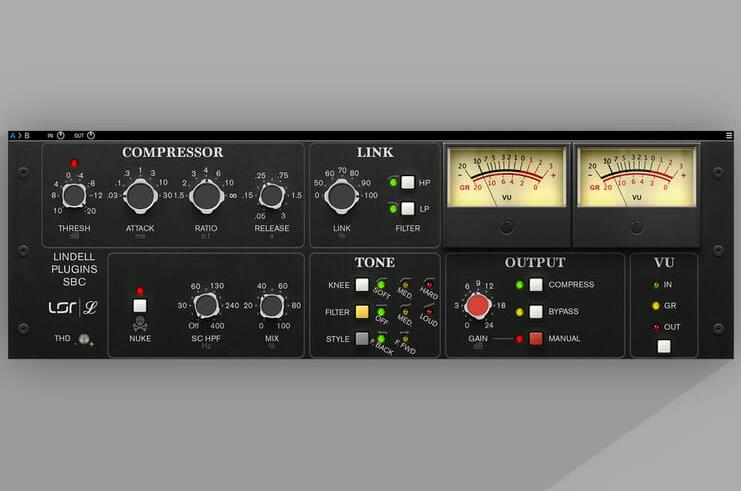Toggle the LP filter button
741x491 pixels.
(408, 208)
